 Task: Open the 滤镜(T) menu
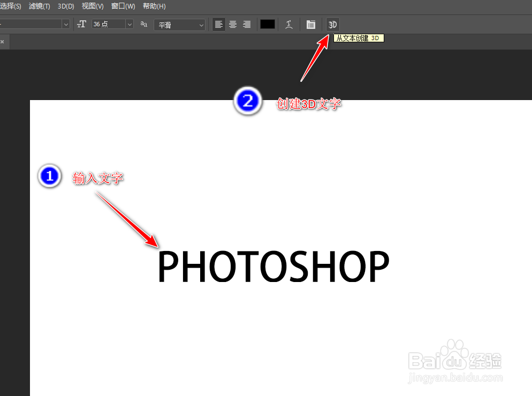coord(39,6)
